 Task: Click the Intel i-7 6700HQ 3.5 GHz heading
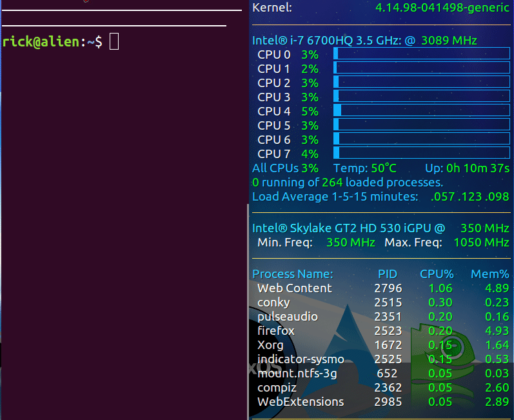point(326,41)
